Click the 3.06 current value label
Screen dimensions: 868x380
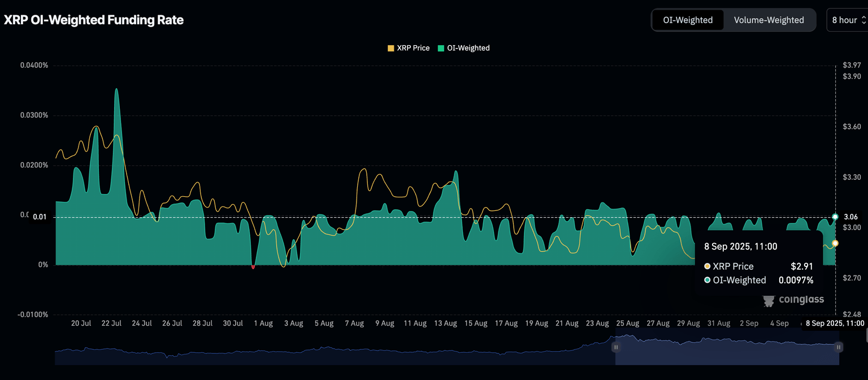pos(850,217)
